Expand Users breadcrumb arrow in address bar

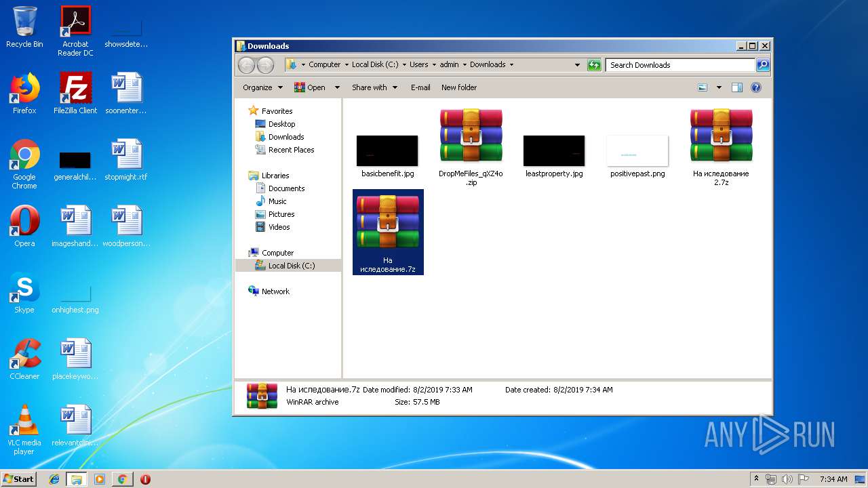click(434, 65)
